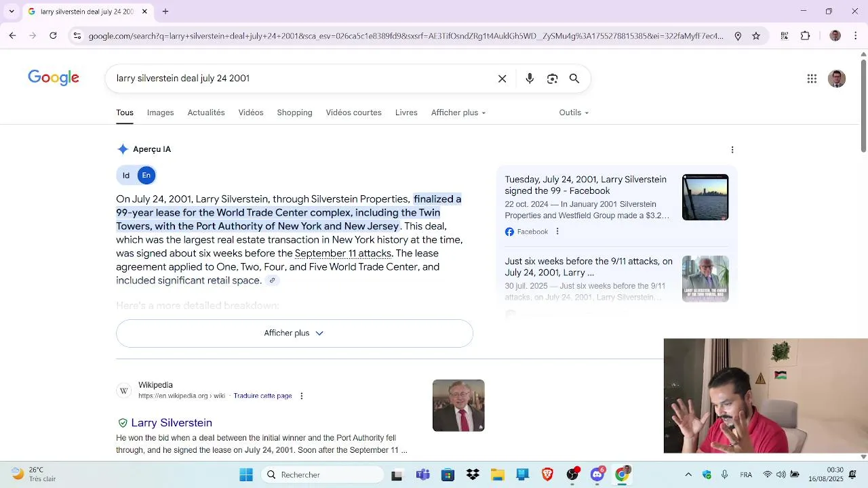
Task: Clear the search query with X
Action: coord(502,79)
